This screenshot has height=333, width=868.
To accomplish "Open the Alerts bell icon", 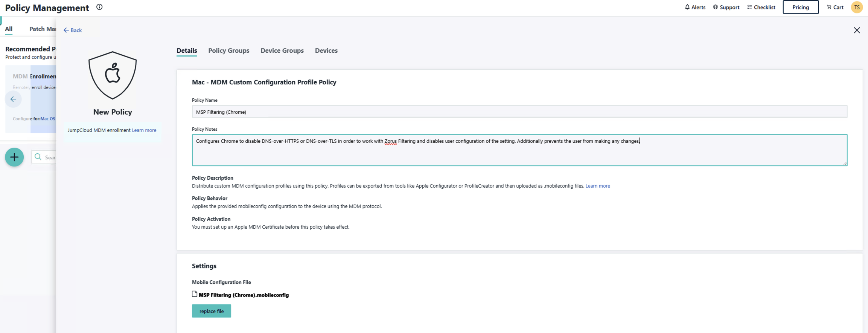I will [687, 7].
